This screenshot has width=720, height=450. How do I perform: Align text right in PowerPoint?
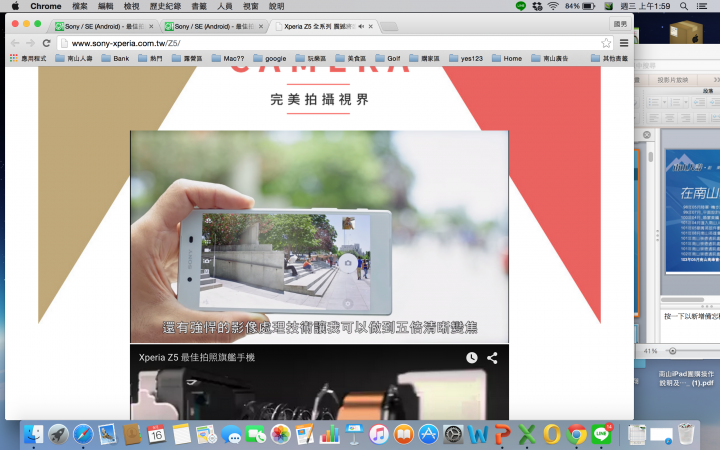[686, 118]
